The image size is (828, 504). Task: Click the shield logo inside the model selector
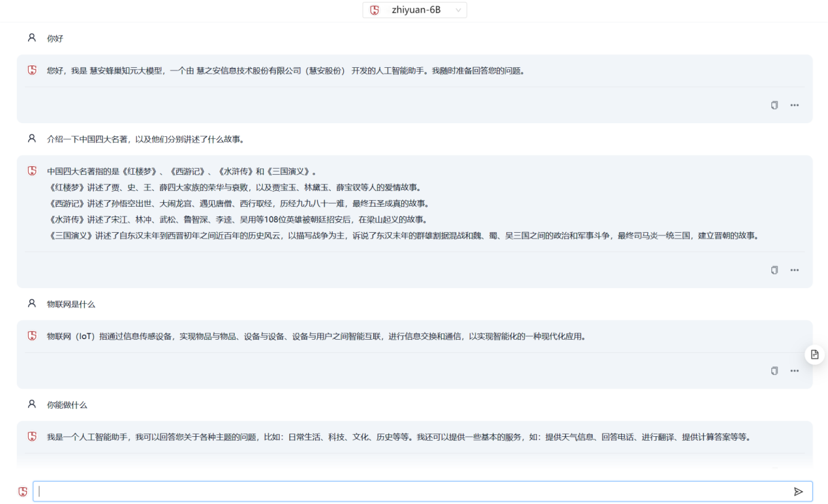click(x=375, y=10)
